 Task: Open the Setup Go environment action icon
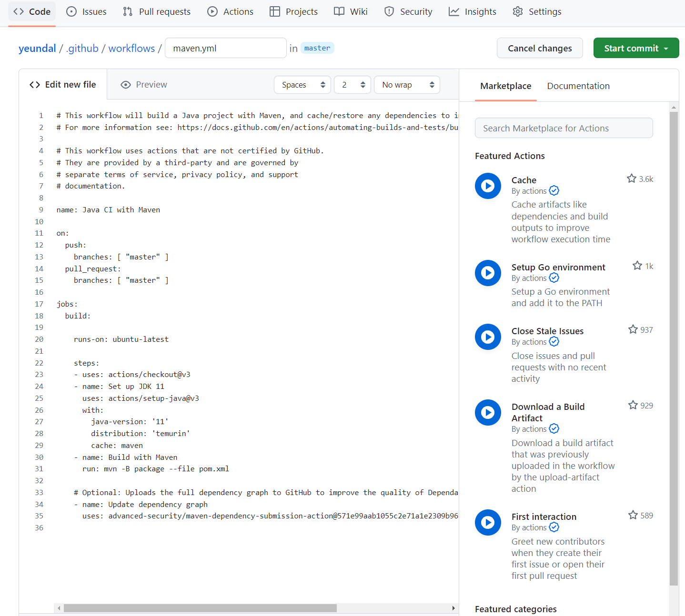488,273
